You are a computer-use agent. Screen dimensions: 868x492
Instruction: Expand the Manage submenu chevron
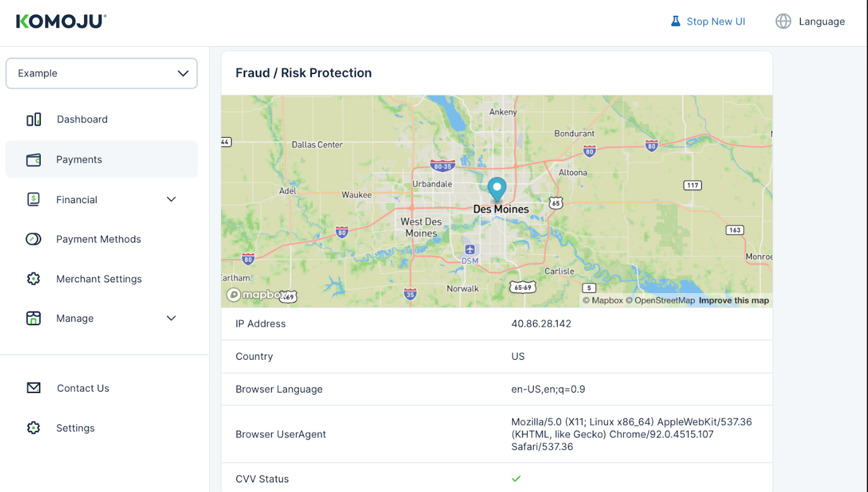(172, 318)
